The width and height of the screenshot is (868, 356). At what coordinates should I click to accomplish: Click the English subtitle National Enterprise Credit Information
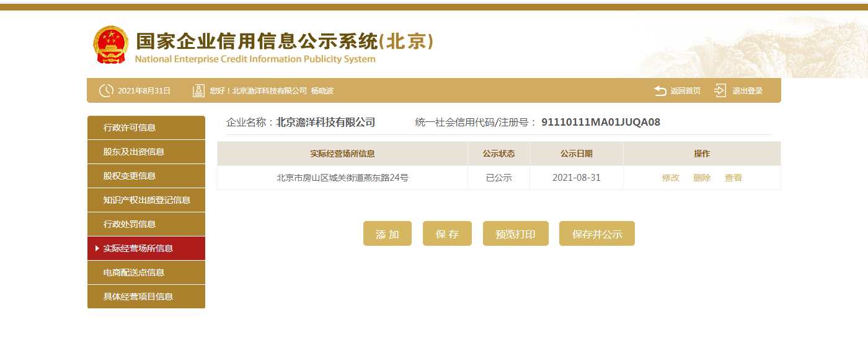click(255, 59)
